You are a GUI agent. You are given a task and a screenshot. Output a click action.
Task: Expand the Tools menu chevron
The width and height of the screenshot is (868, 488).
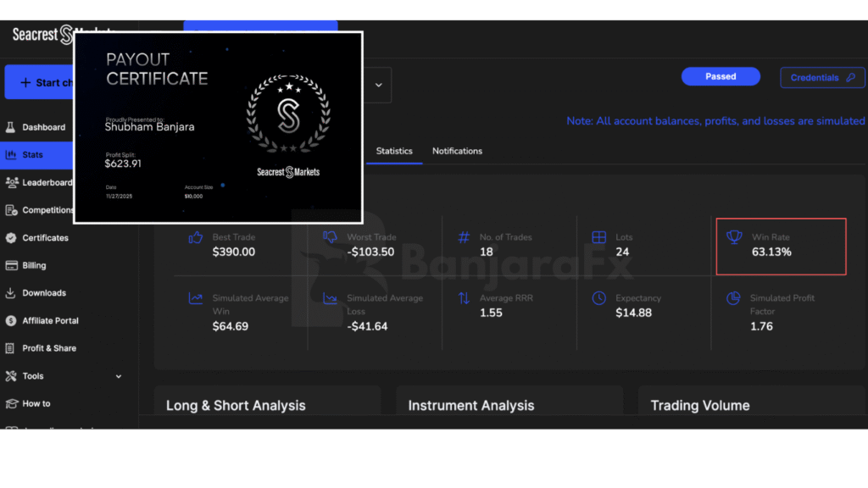119,376
